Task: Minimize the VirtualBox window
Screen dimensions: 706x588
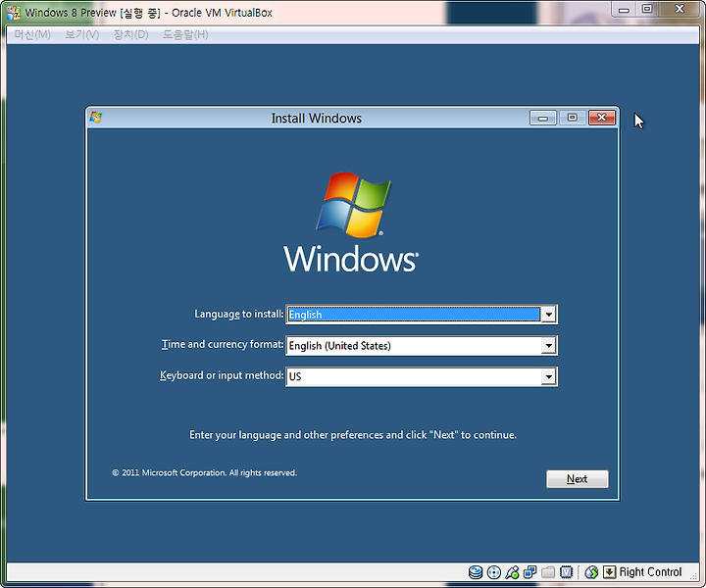Action: 624,10
